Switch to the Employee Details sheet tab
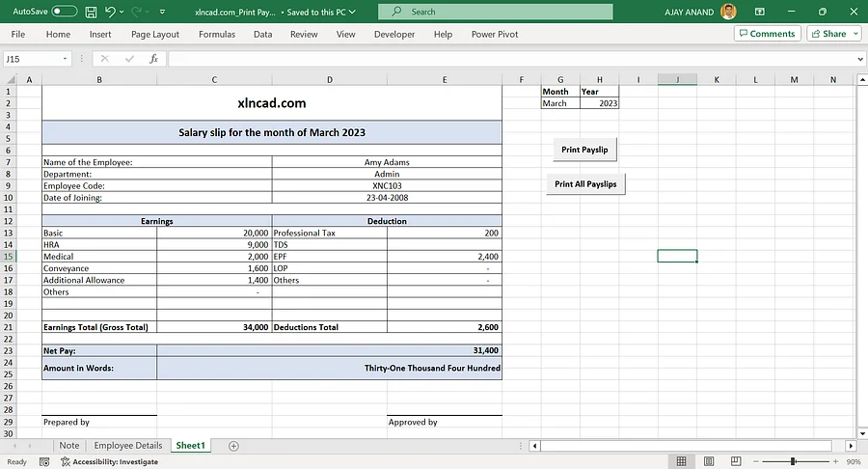 point(128,446)
